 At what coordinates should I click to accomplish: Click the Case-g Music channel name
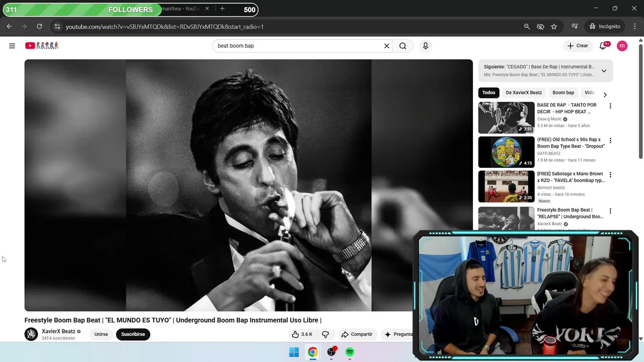pos(549,119)
